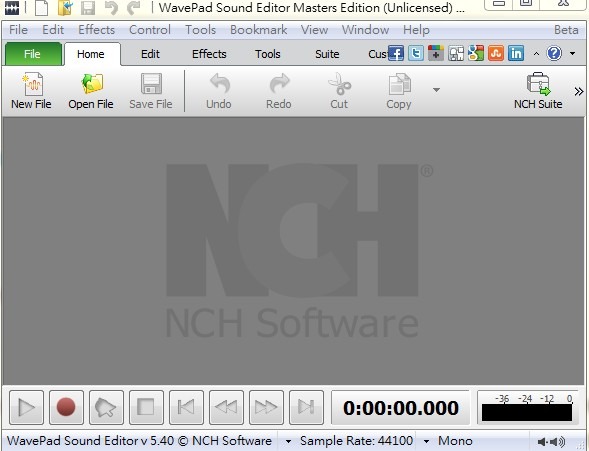The image size is (589, 451).
Task: Click the Rewind button
Action: pyautogui.click(x=226, y=407)
